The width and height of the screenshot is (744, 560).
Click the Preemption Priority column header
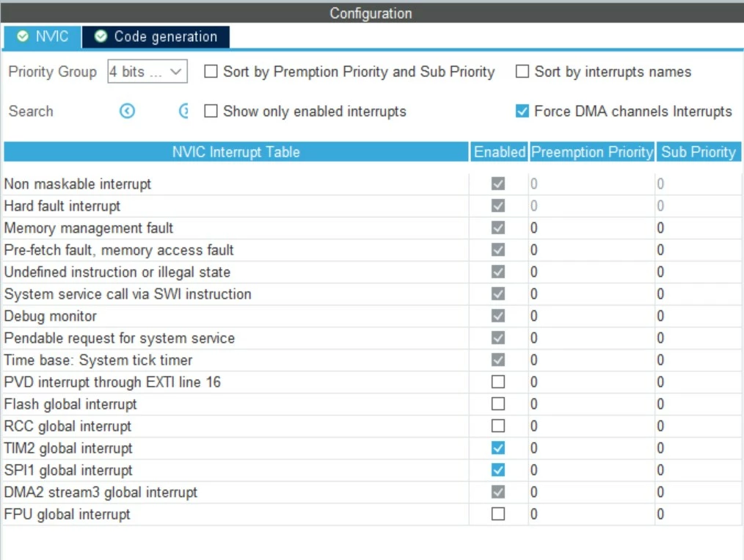click(x=591, y=152)
